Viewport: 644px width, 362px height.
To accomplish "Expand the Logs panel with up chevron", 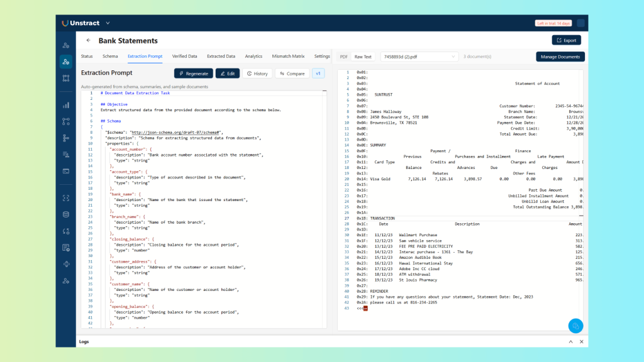I will (570, 341).
